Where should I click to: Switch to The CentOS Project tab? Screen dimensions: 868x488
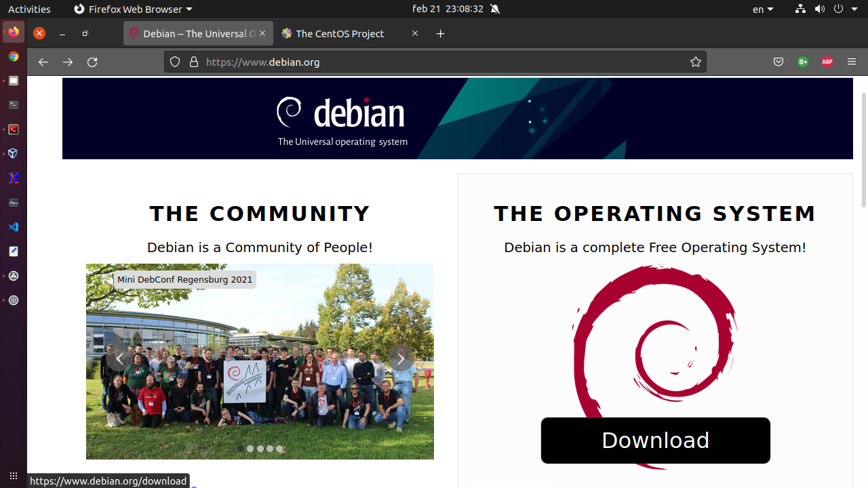tap(340, 33)
